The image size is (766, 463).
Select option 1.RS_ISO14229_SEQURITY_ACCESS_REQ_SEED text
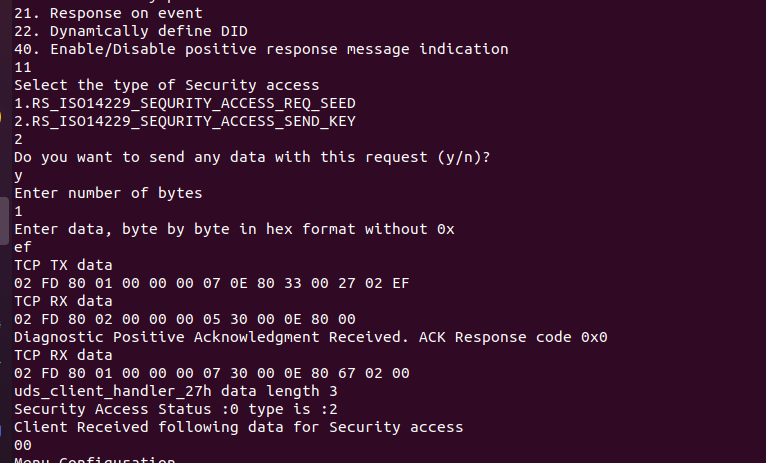point(185,104)
